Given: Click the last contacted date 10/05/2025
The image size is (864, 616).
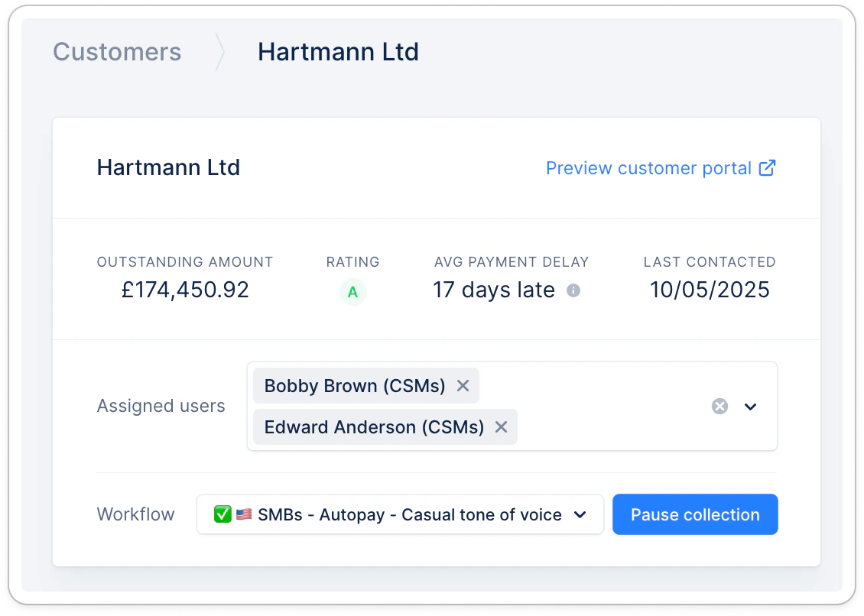Looking at the screenshot, I should 710,290.
